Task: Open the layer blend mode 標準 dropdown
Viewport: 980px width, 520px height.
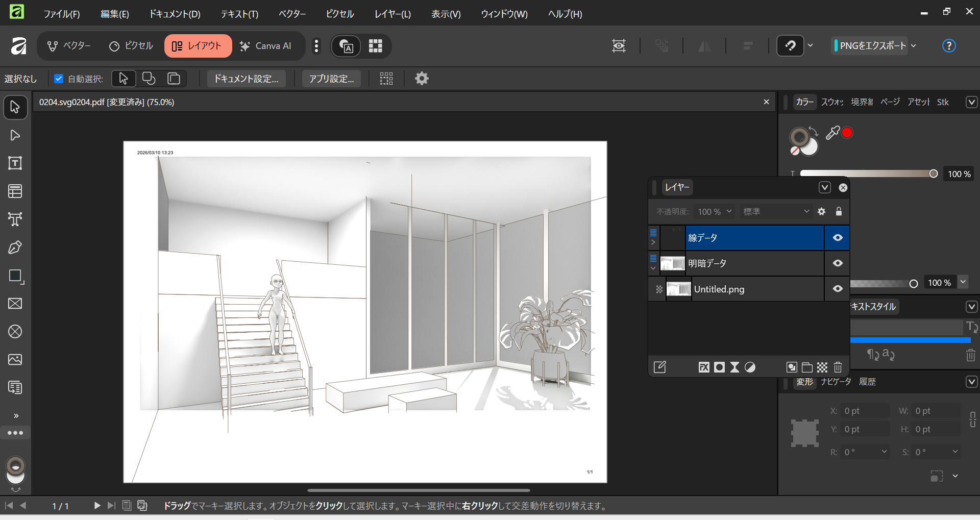Action: point(776,212)
